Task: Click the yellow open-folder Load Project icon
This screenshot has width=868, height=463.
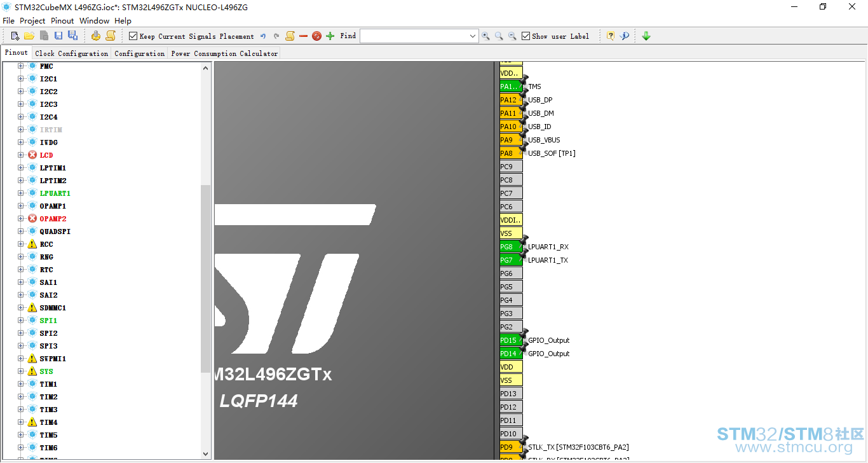Action: tap(29, 36)
